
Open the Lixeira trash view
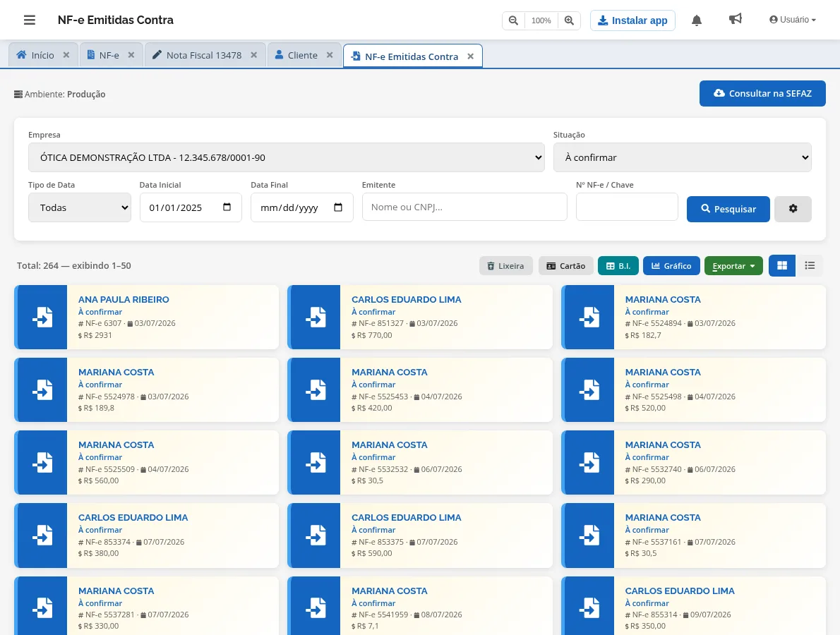click(505, 265)
